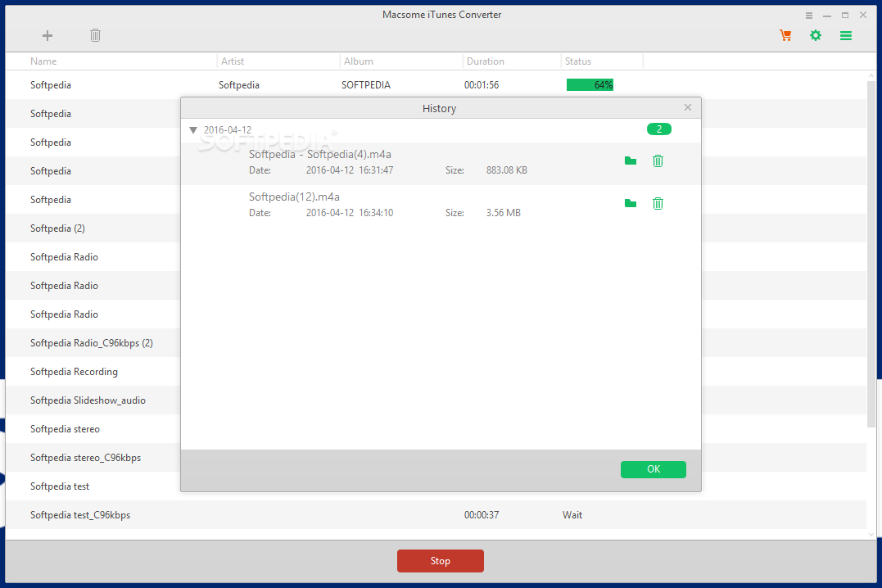
Task: Close the History dialog with X
Action: pos(687,107)
